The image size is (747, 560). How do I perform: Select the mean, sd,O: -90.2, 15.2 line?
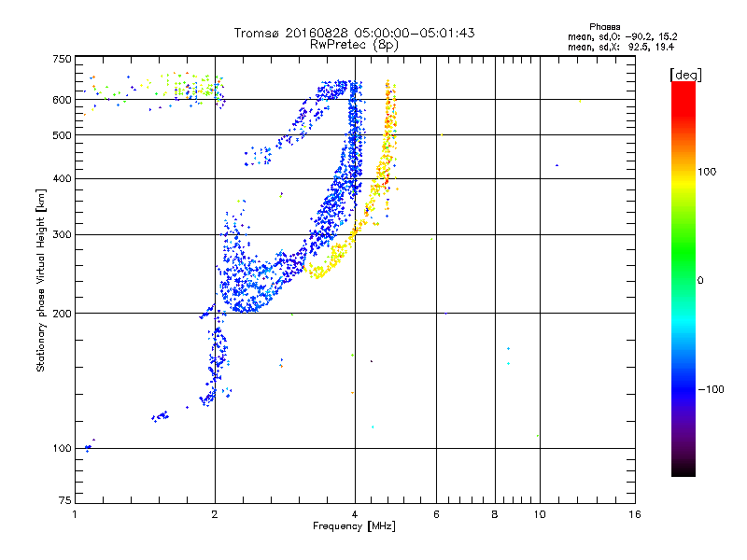click(623, 36)
